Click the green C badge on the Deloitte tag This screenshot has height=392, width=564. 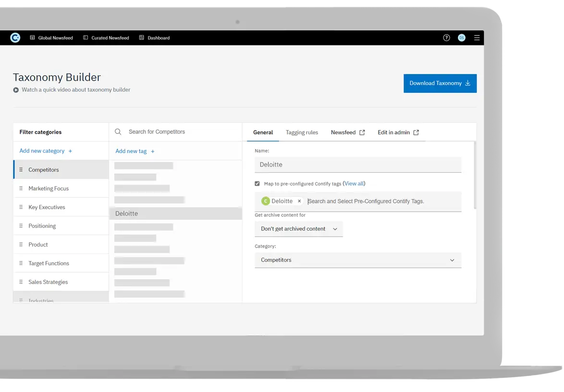coord(266,201)
